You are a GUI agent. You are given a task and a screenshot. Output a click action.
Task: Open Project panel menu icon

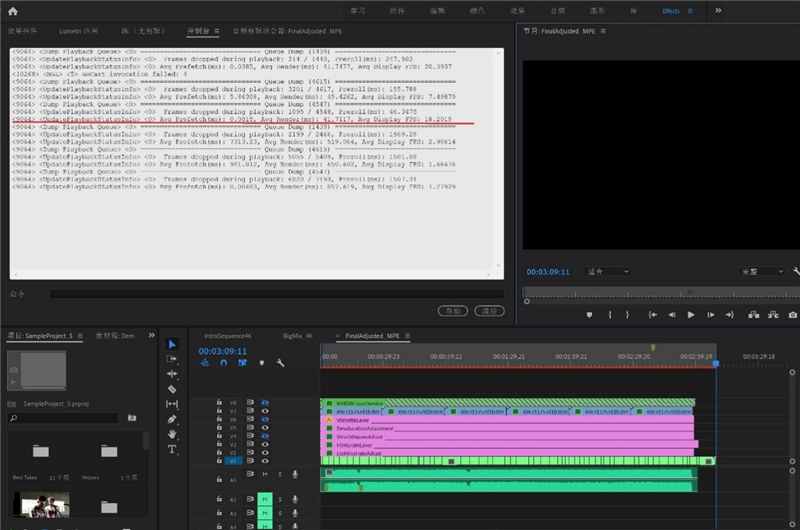[80, 336]
